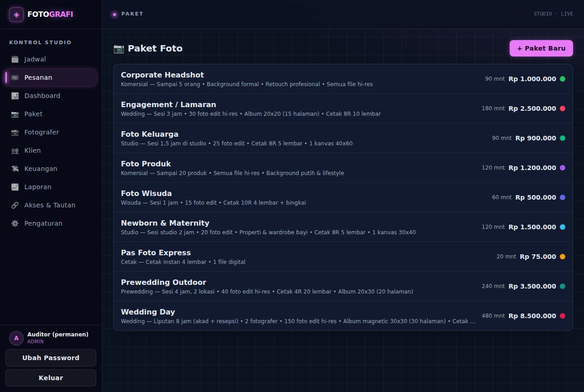This screenshot has width=584, height=392.
Task: Click the orange dot on Pas Foto Express
Action: click(x=563, y=257)
